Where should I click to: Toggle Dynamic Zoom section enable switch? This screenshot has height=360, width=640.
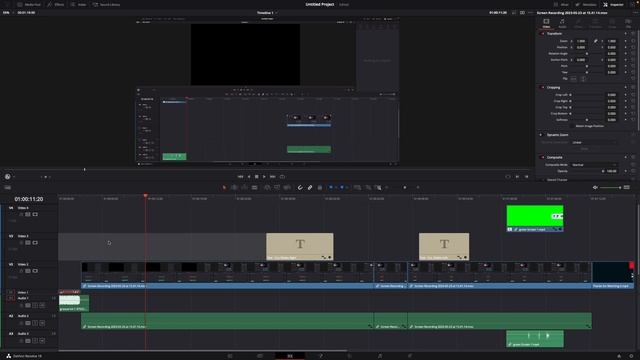(x=541, y=135)
